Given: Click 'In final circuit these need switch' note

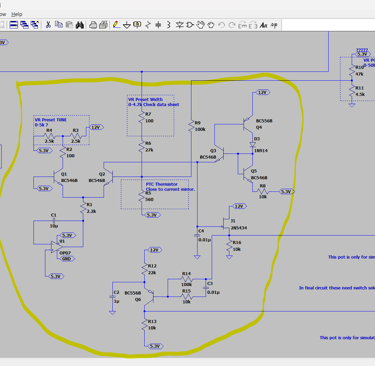Looking at the screenshot, I should (x=337, y=288).
